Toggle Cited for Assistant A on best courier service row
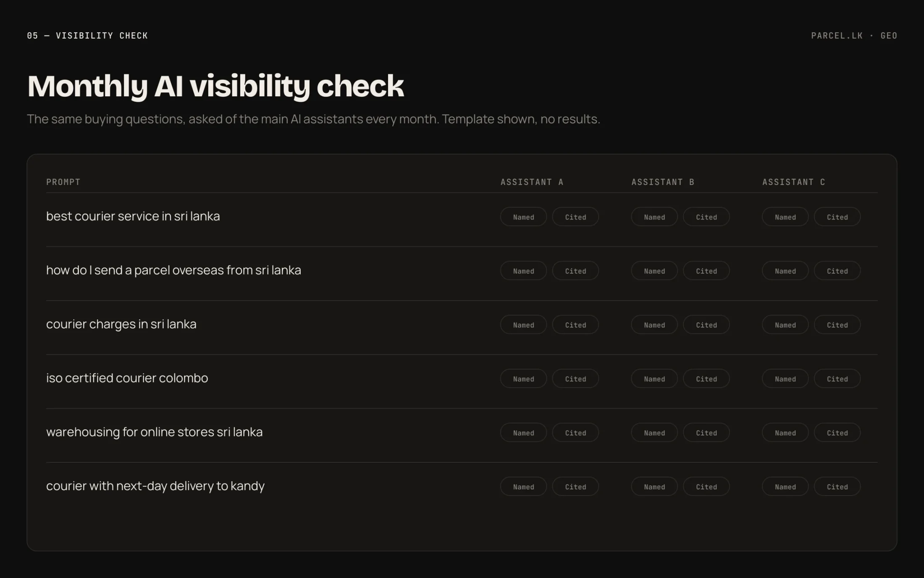This screenshot has height=578, width=924. (575, 217)
